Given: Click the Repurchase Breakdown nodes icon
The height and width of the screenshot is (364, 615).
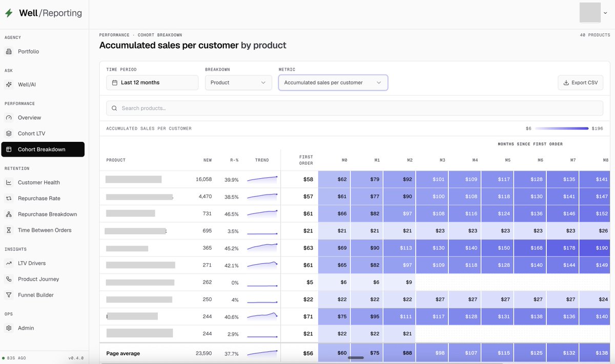Looking at the screenshot, I should tap(8, 215).
